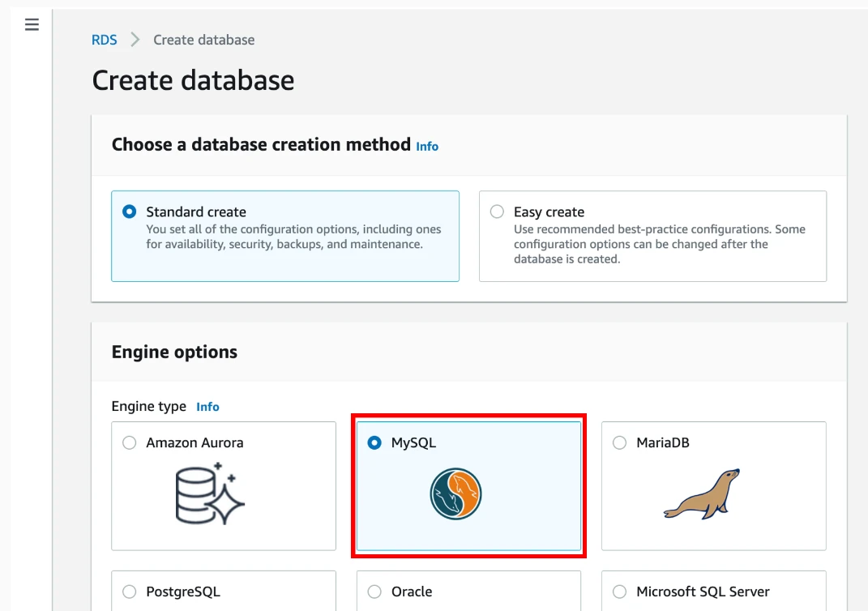Image resolution: width=868 pixels, height=611 pixels.
Task: Click the Microsoft SQL Server label text
Action: (703, 592)
